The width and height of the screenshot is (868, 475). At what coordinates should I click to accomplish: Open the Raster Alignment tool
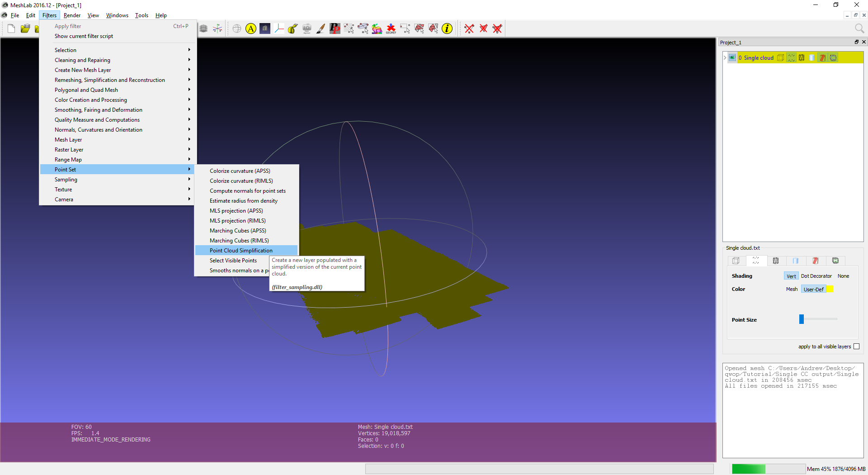pos(307,28)
